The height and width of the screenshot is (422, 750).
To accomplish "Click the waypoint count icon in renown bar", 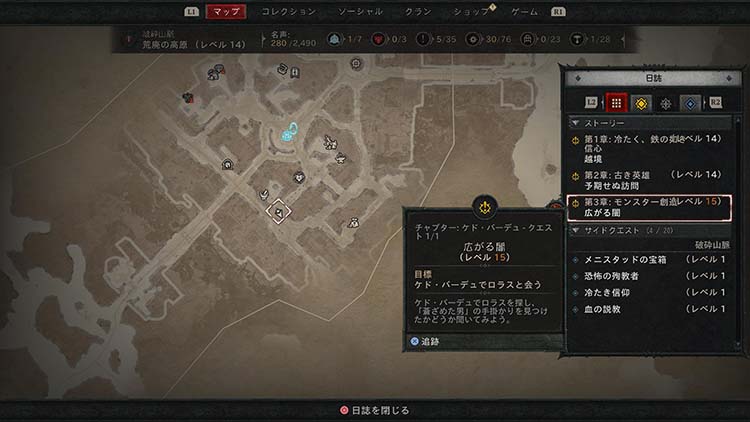I will pos(335,39).
